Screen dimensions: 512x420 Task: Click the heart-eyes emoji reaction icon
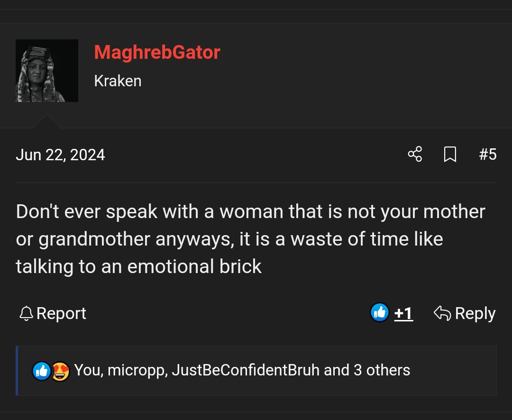tap(60, 371)
